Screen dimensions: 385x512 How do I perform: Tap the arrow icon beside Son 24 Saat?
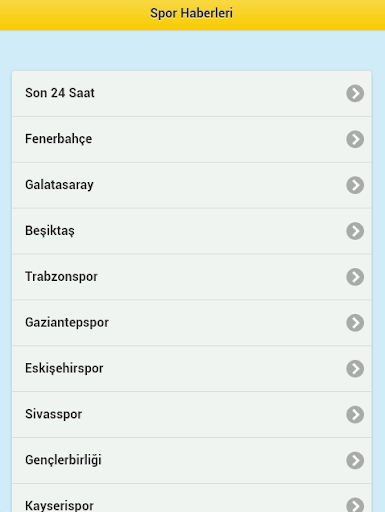point(355,93)
